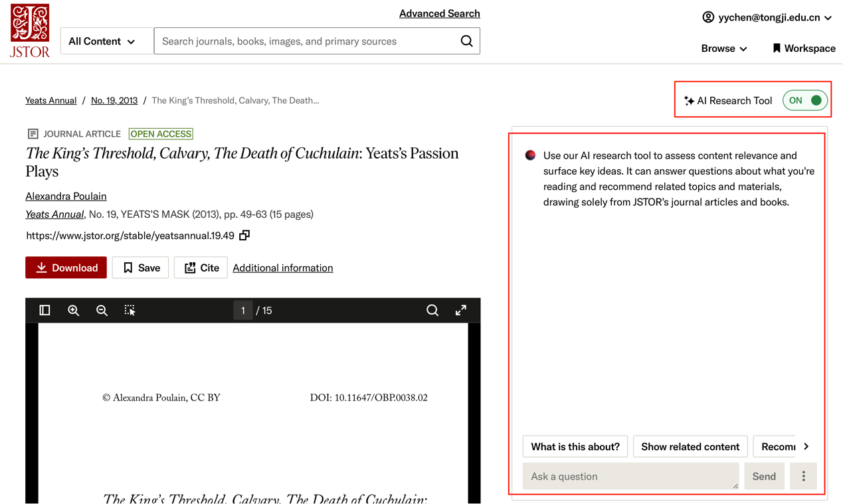This screenshot has height=504, width=843.
Task: Open the JSTOR home logo
Action: pyautogui.click(x=30, y=31)
